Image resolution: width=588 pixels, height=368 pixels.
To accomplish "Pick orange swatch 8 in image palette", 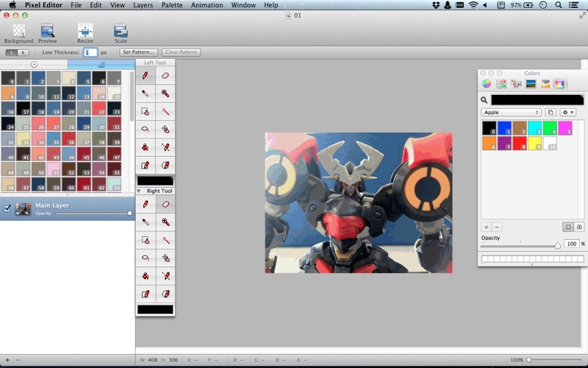I will point(8,93).
